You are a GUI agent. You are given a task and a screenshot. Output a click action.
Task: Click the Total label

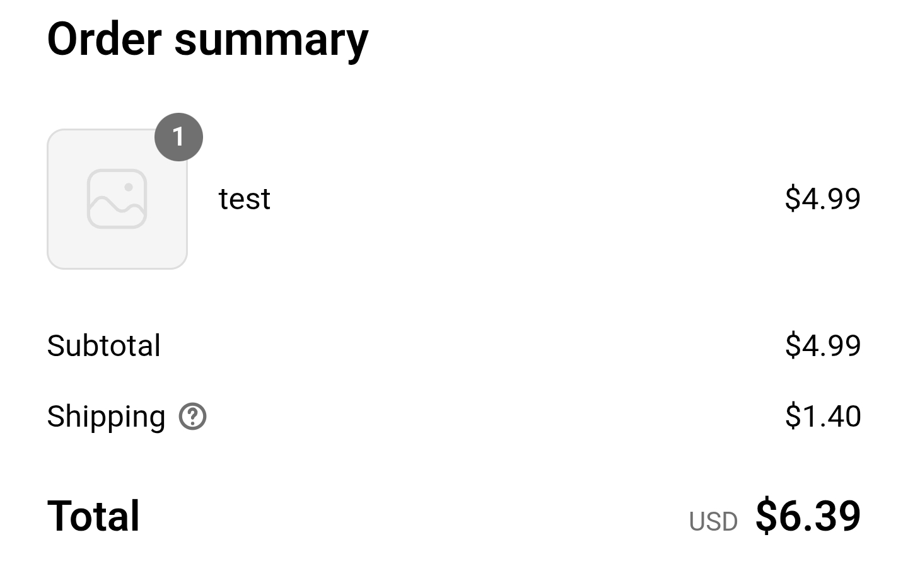coord(93,516)
